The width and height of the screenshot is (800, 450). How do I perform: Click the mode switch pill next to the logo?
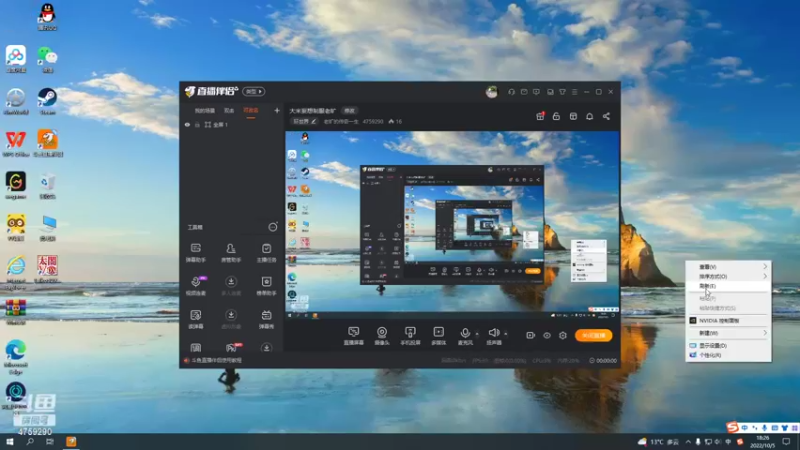coord(254,91)
